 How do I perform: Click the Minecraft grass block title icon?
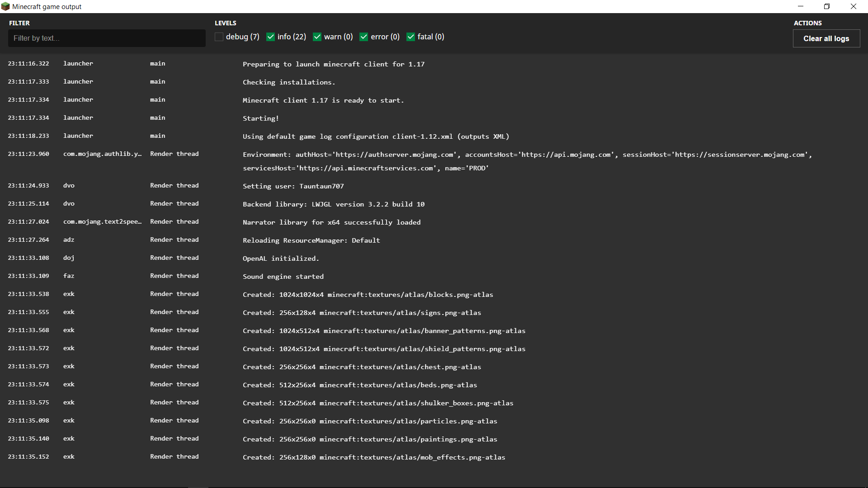(5, 6)
